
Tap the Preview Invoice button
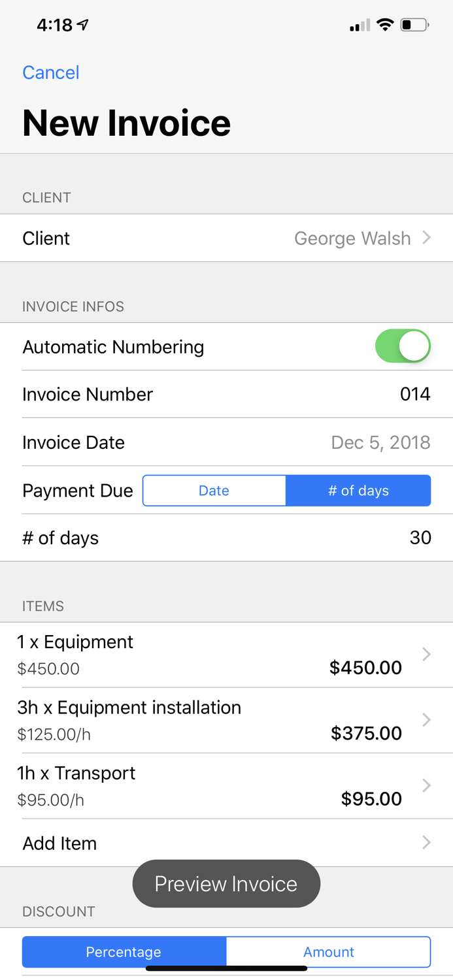[x=226, y=883]
